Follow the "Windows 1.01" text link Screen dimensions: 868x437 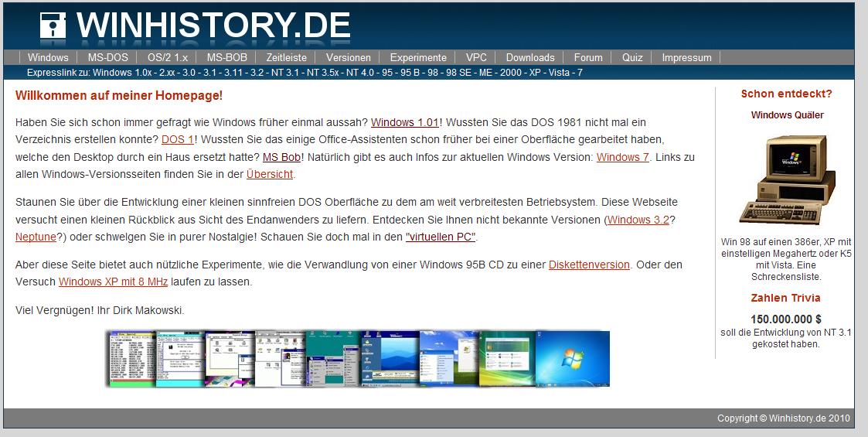405,122
